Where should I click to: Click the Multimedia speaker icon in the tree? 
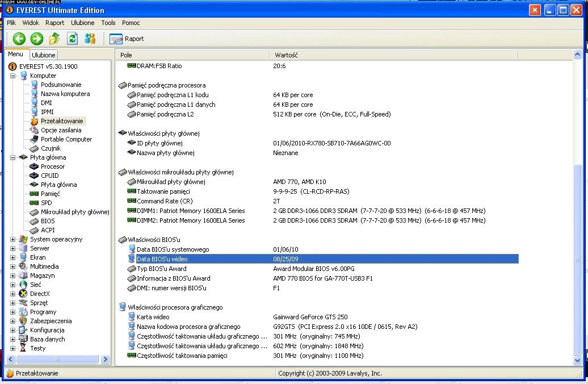click(23, 266)
